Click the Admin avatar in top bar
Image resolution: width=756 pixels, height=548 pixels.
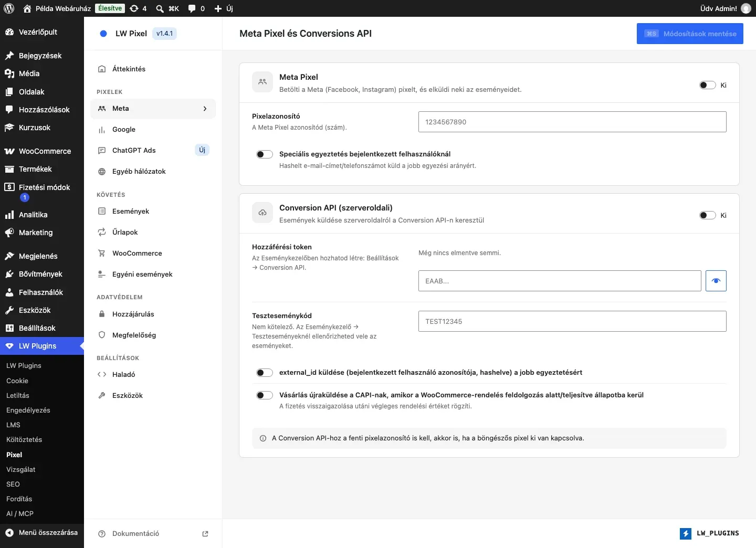click(x=746, y=8)
